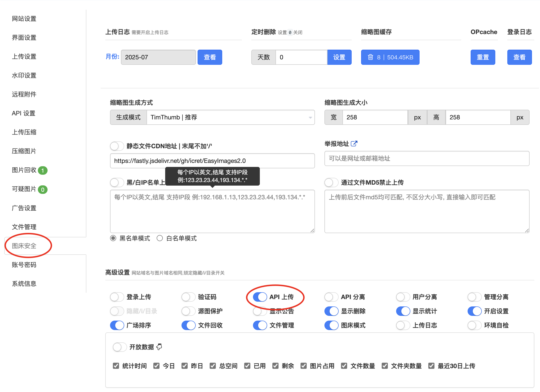Disable the 显示删除 switch
Image resolution: width=540 pixels, height=392 pixels.
[x=331, y=311]
